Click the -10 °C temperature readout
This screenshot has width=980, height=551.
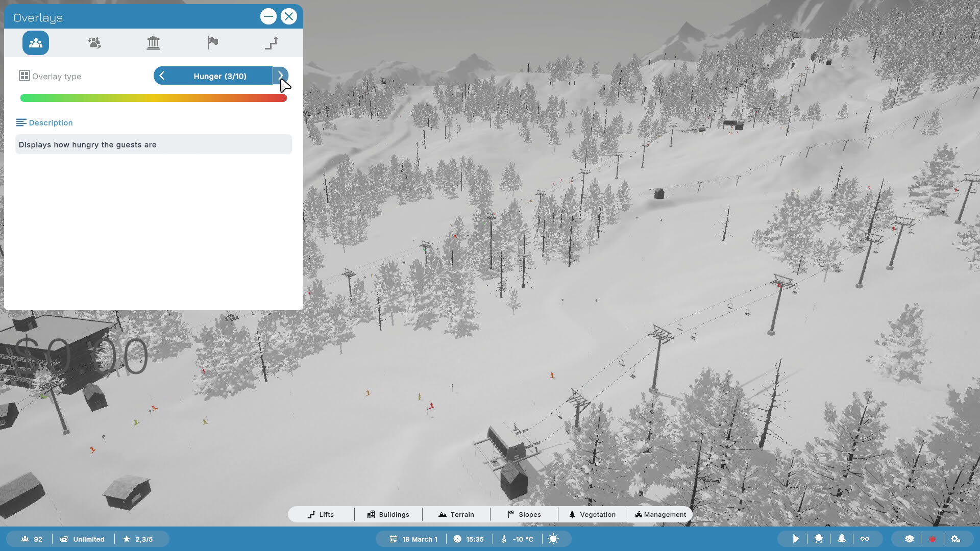pos(517,539)
